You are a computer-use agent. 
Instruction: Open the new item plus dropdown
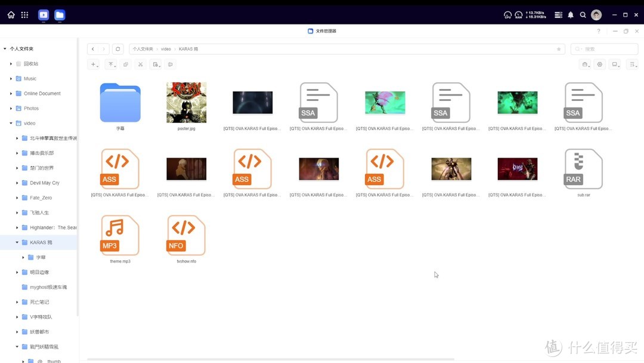click(x=94, y=64)
